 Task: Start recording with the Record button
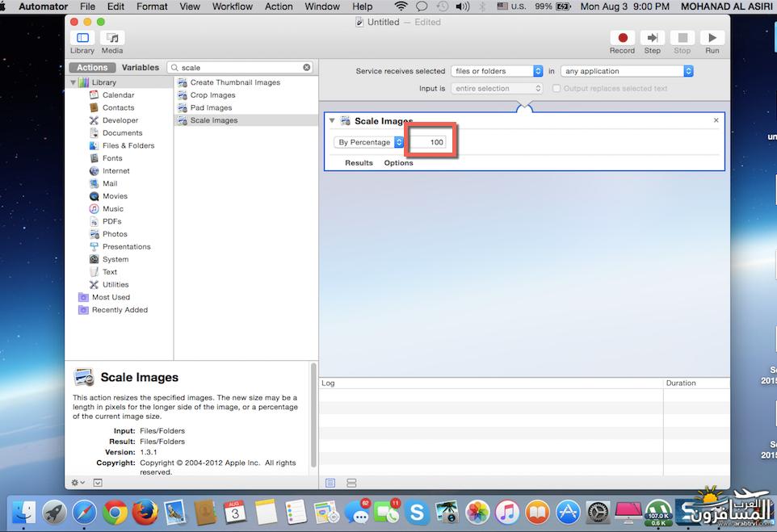pyautogui.click(x=623, y=38)
